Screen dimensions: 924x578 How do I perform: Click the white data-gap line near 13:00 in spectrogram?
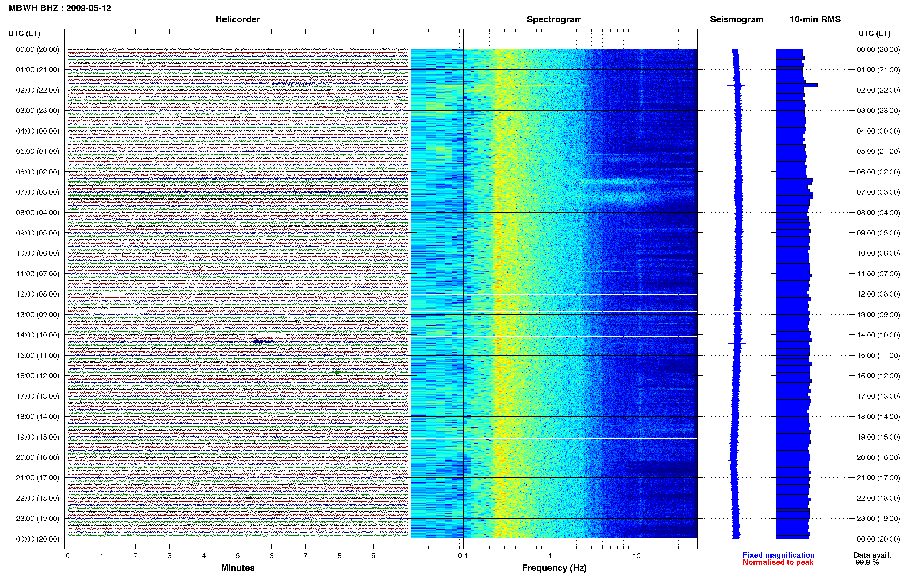[554, 311]
